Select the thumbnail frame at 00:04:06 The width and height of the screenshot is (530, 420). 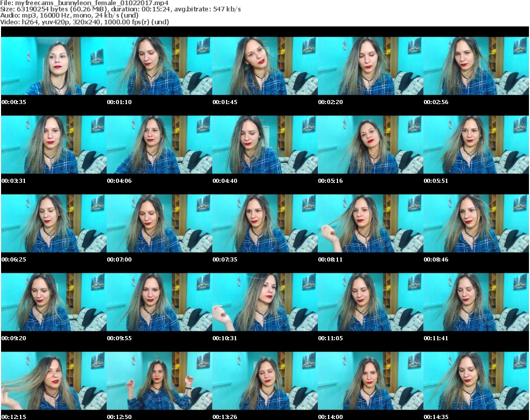tap(159, 144)
